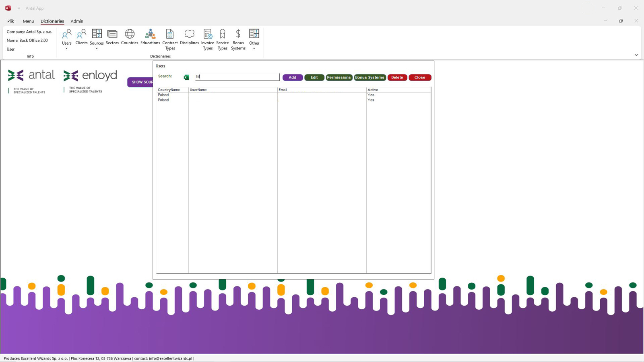Open the Plik menu
644x362 pixels.
10,21
